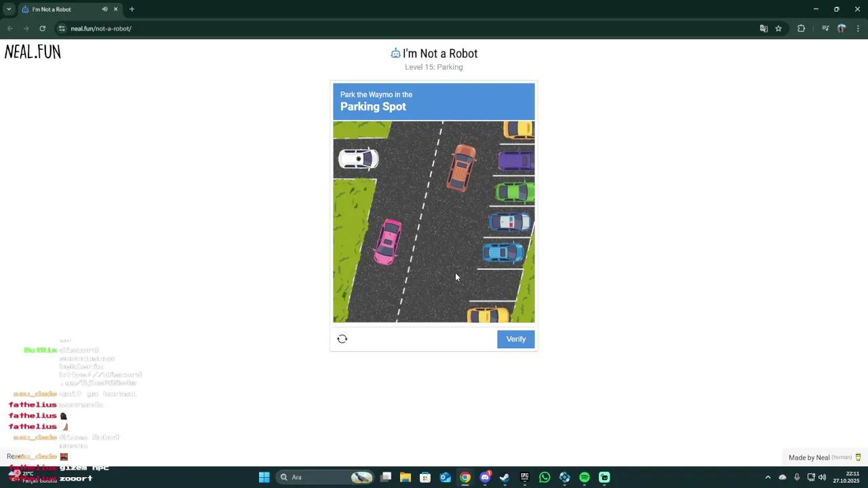Open the Chrome three-dot menu

coord(859,28)
